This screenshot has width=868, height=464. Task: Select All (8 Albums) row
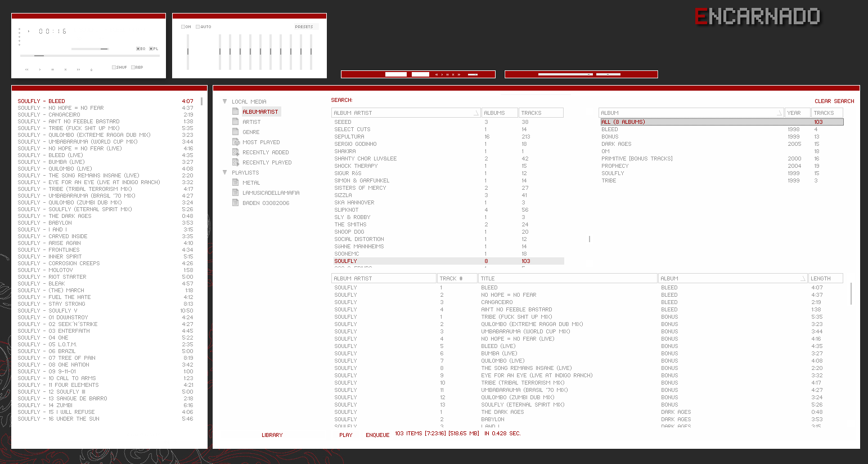click(722, 122)
